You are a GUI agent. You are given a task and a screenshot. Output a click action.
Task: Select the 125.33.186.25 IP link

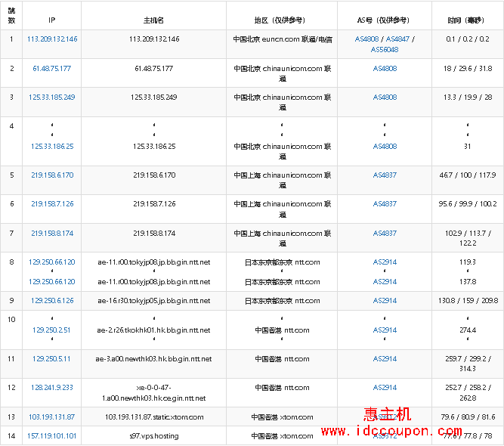pos(52,146)
